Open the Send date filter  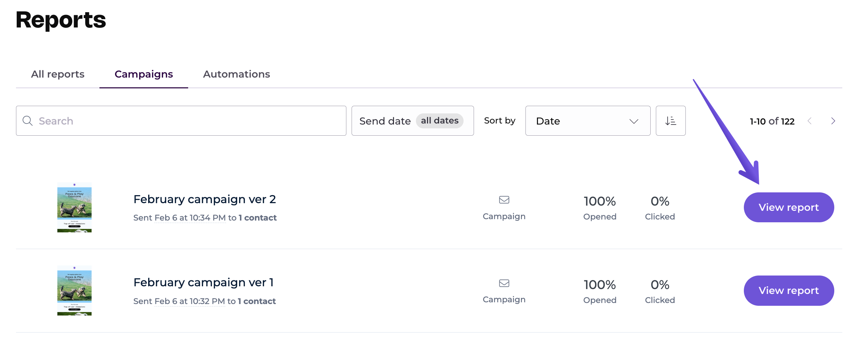(412, 121)
